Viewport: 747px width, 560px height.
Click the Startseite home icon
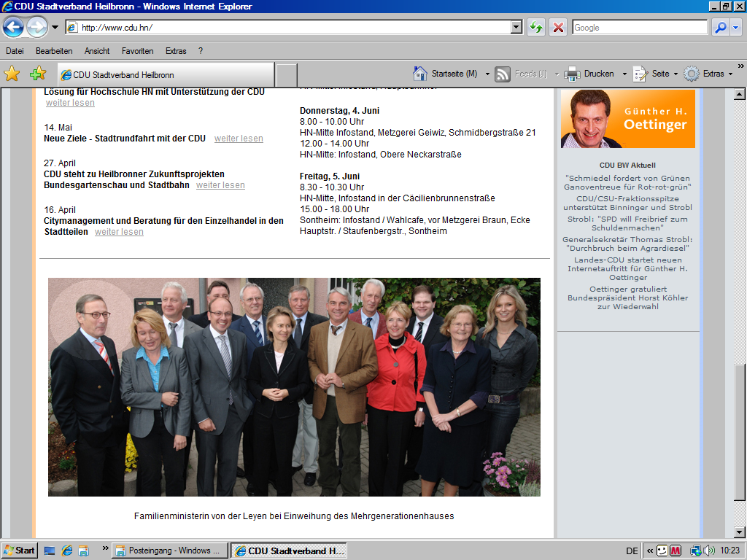[419, 74]
